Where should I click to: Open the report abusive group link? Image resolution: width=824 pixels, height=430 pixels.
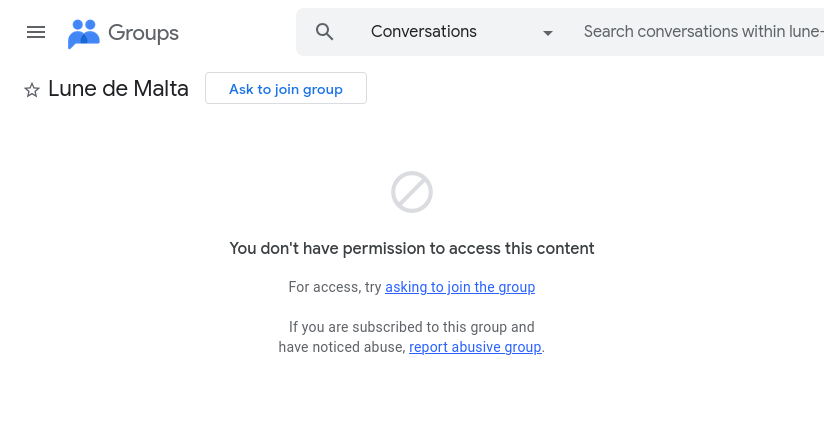(x=475, y=347)
